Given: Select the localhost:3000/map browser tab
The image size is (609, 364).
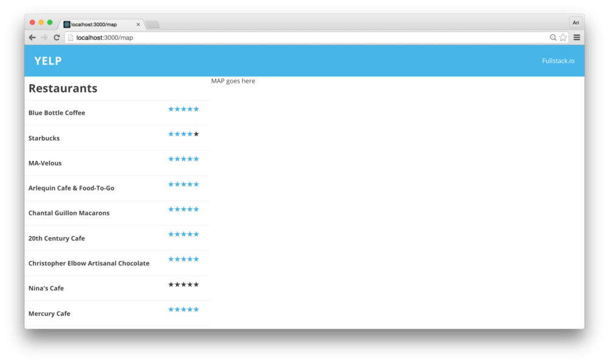Looking at the screenshot, I should 97,25.
